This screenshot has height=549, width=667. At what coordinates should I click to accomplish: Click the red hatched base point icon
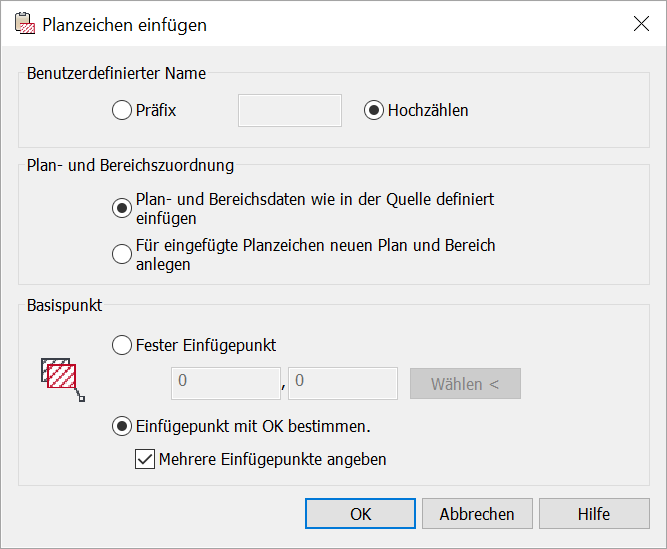pos(61,378)
